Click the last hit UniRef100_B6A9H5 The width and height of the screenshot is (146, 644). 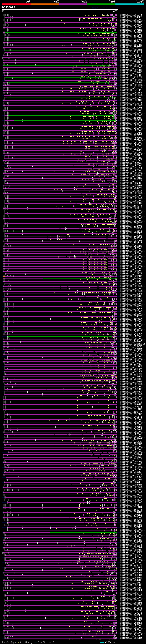[x=131, y=638]
